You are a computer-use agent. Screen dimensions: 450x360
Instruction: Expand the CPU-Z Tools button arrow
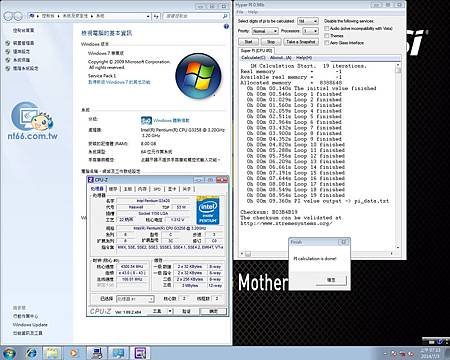coord(170,311)
